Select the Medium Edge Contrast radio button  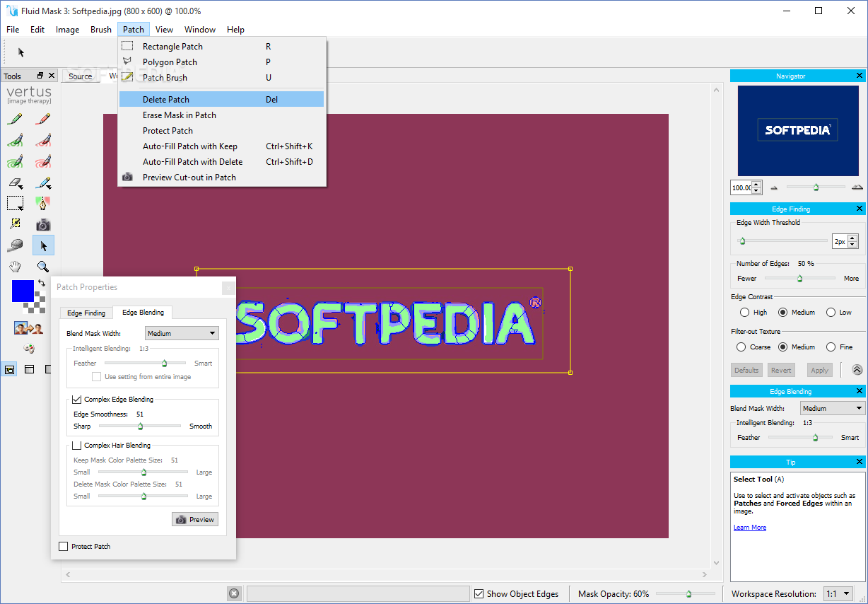point(782,312)
